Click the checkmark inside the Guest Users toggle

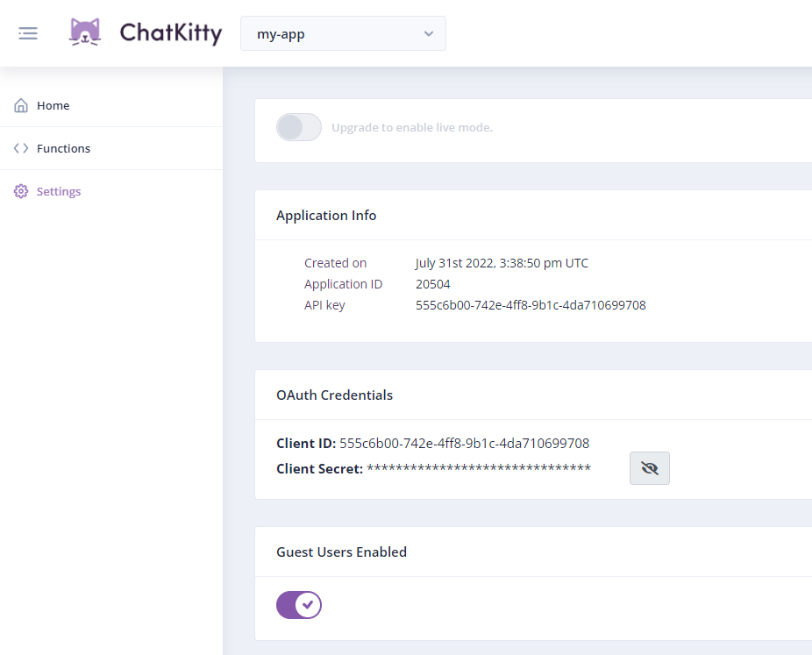pos(309,605)
